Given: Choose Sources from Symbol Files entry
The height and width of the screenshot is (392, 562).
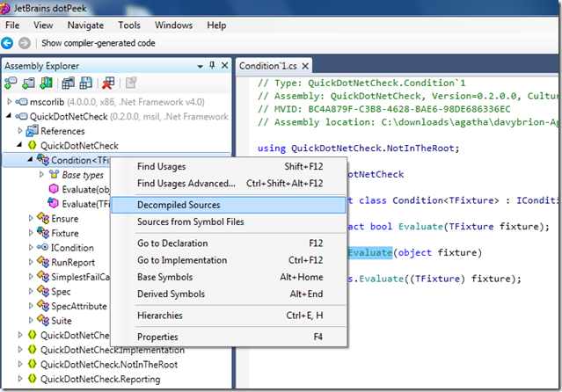Looking at the screenshot, I should coord(230,221).
